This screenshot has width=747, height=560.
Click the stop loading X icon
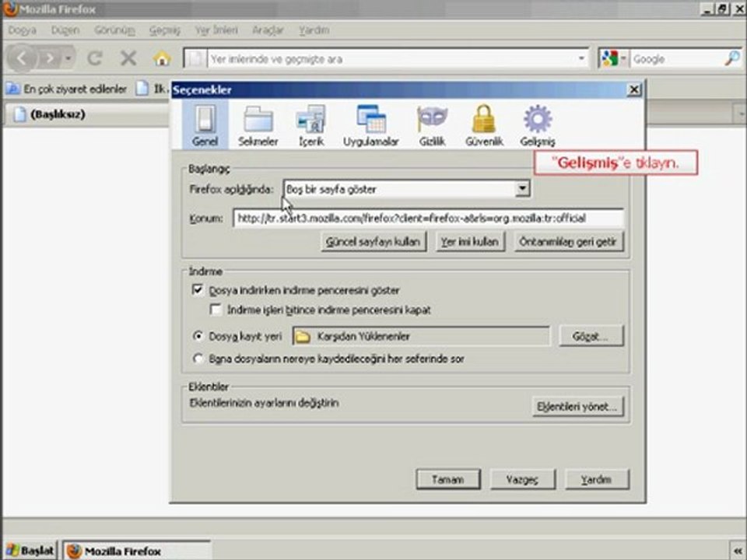128,58
